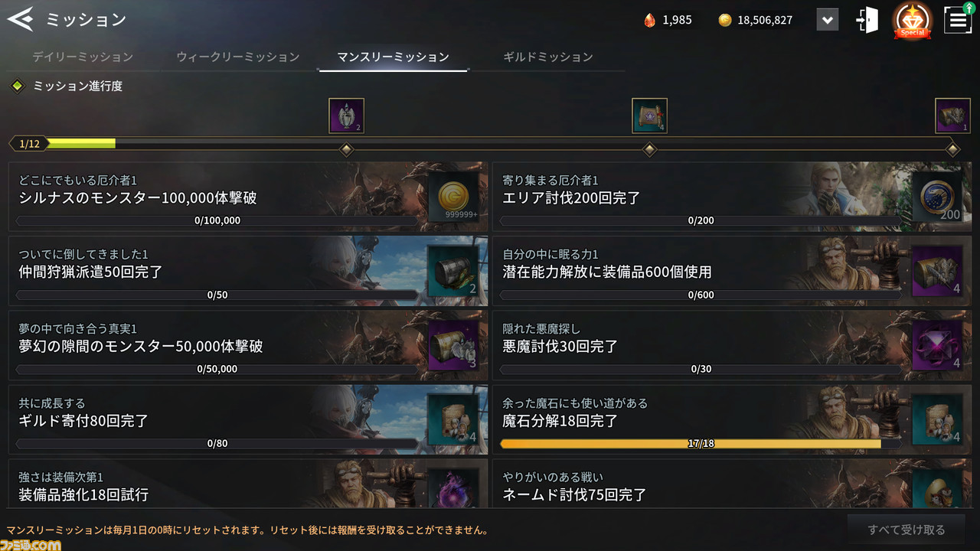This screenshot has width=980, height=551.
Task: Click the すべて受け取る button
Action: [906, 530]
